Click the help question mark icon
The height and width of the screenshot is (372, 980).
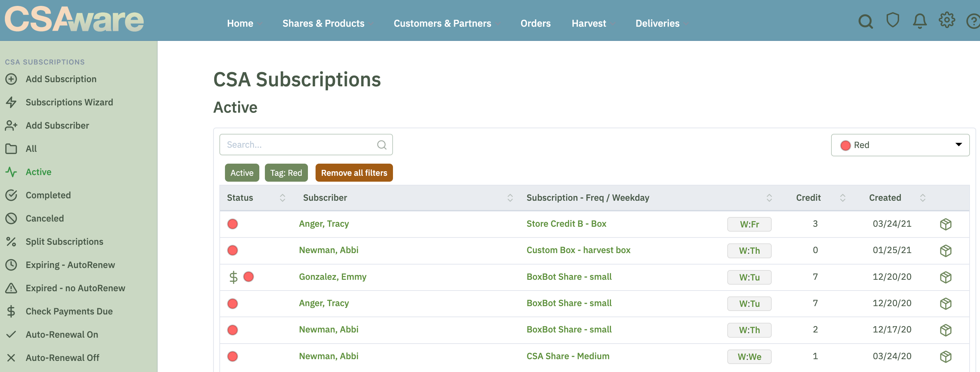(973, 21)
